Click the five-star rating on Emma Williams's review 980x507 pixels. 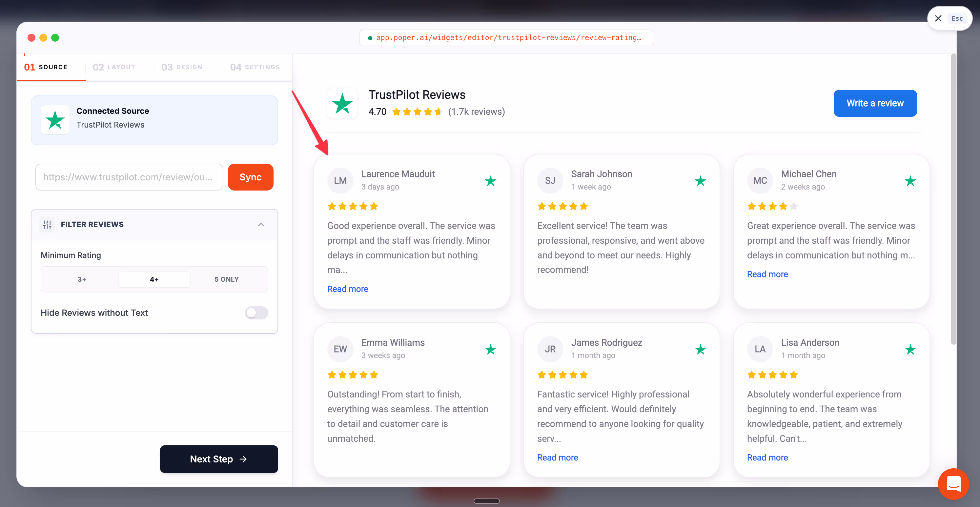353,375
